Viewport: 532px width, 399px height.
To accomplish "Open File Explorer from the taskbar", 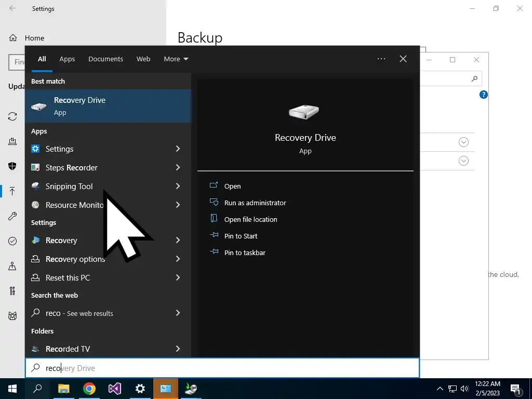I will (63, 389).
